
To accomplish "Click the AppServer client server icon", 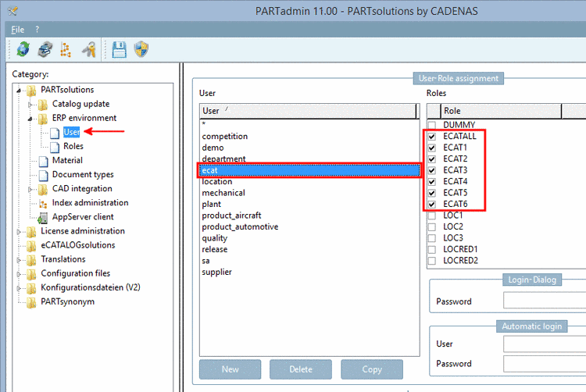I will [x=43, y=218].
